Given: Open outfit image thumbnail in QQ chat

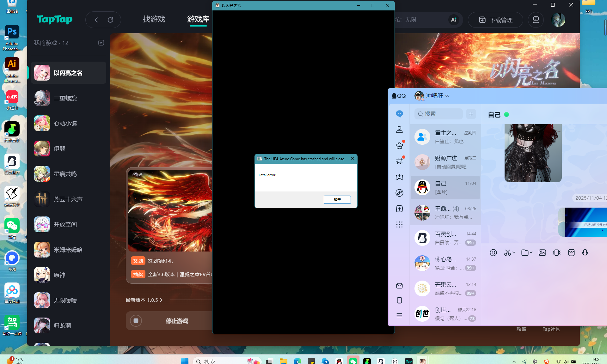Looking at the screenshot, I should pos(533,153).
